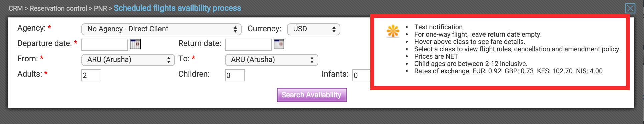
Task: Open PNR breadcrumb item
Action: coord(100,8)
